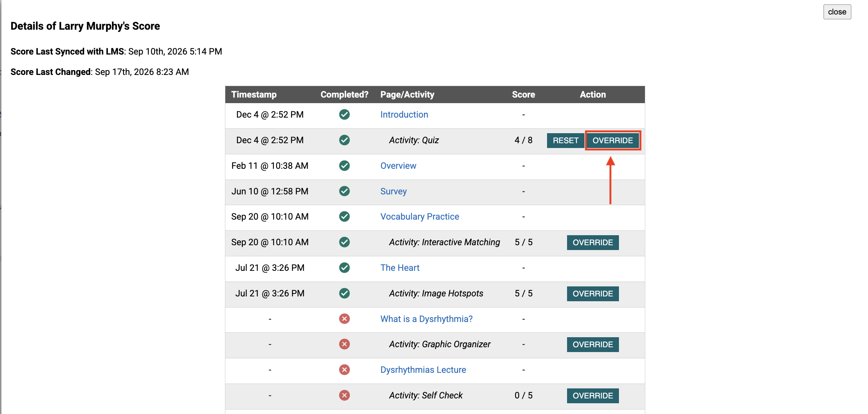This screenshot has width=868, height=414.
Task: Close the score details dialog
Action: pyautogui.click(x=837, y=12)
